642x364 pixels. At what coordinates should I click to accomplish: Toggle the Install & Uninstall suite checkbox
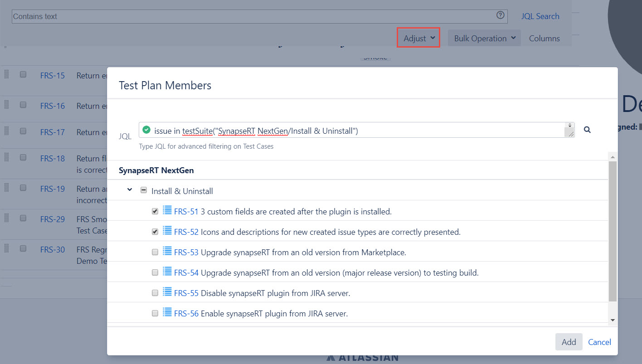(x=144, y=190)
